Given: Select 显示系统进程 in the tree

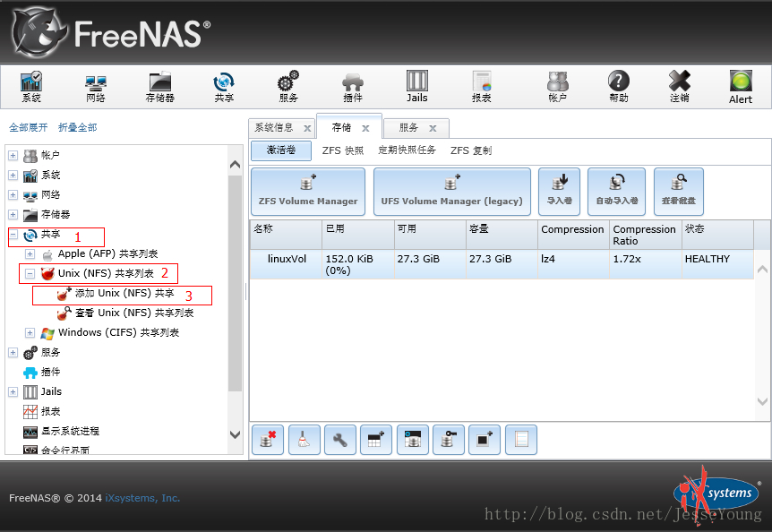Looking at the screenshot, I should 71,431.
